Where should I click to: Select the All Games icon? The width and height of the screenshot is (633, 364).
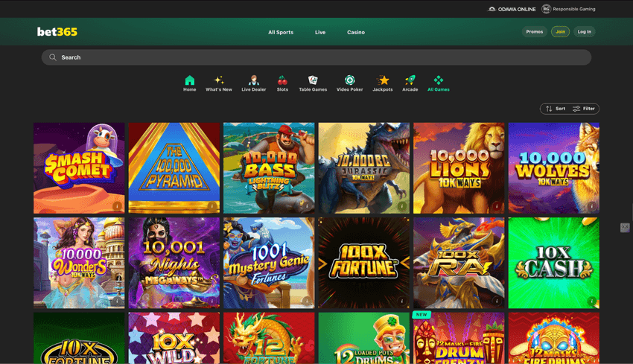[x=439, y=80]
